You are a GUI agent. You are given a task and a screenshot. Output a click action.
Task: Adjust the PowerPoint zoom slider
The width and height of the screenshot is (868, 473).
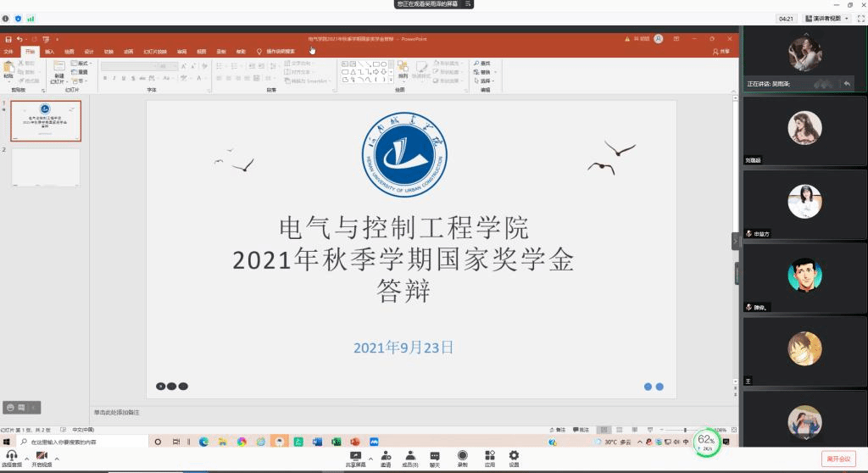click(685, 430)
